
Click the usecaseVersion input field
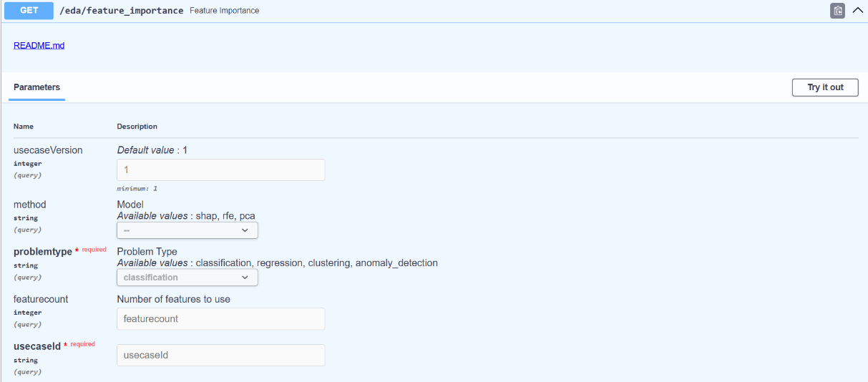point(220,170)
